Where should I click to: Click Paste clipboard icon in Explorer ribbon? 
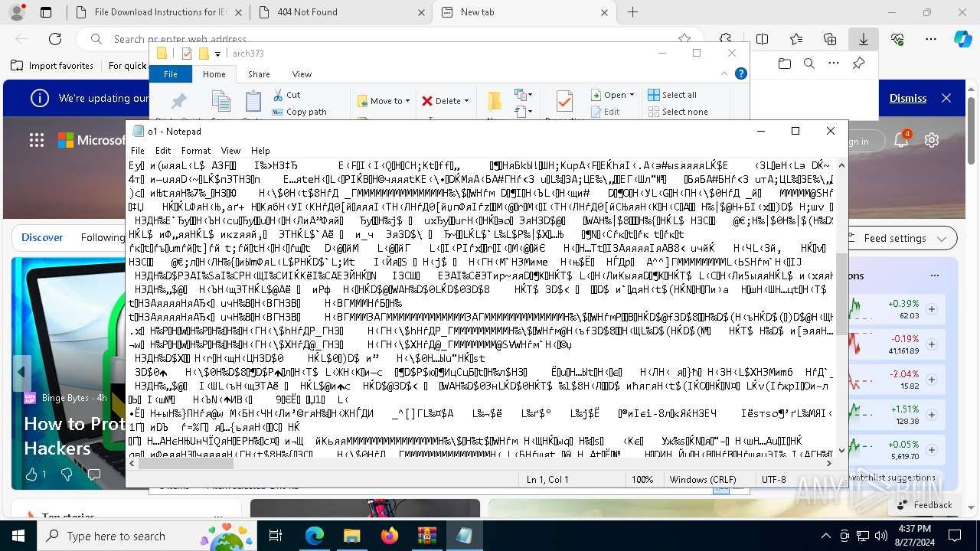[x=253, y=102]
